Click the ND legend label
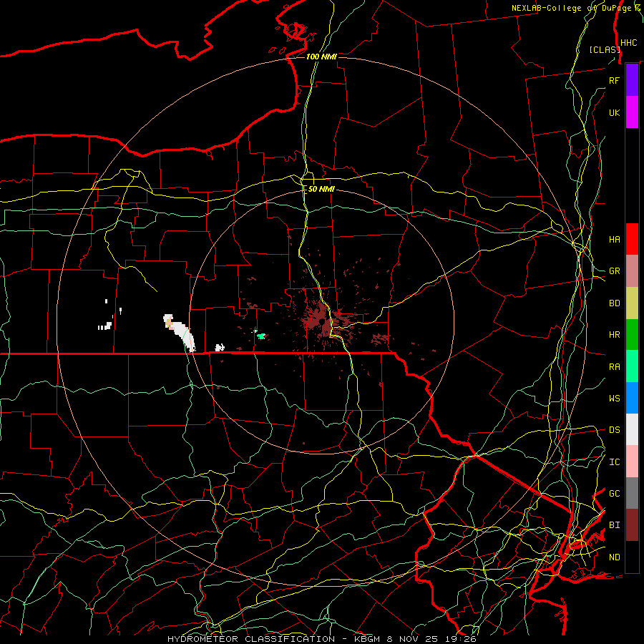The height and width of the screenshot is (644, 644). click(x=614, y=557)
